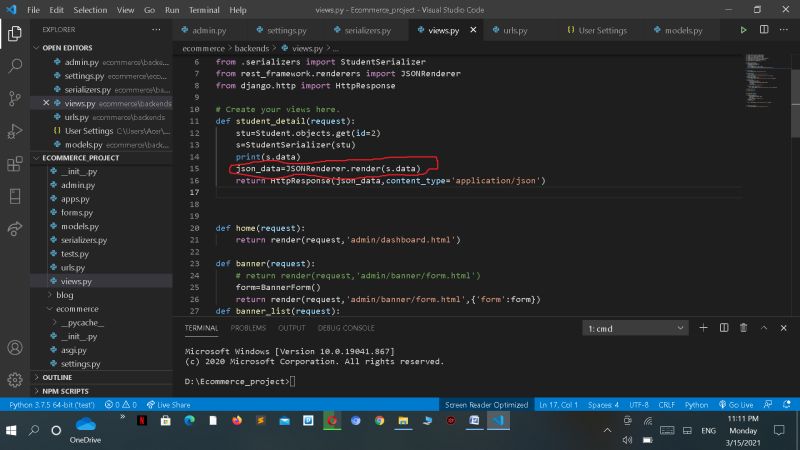Viewport: 800px width, 450px height.
Task: Click Screen Reader Optimized status entry
Action: pos(486,405)
